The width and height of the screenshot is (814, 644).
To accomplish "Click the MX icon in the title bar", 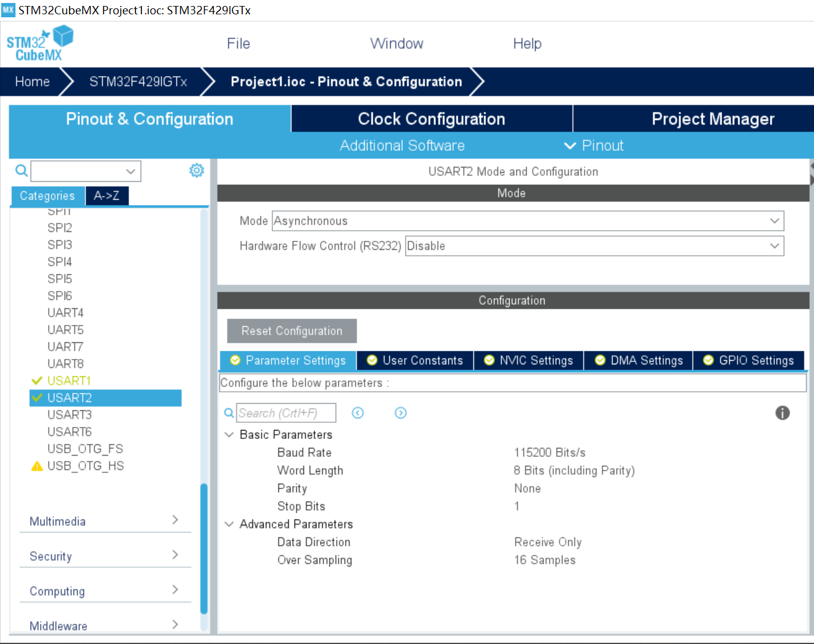I will tap(8, 10).
